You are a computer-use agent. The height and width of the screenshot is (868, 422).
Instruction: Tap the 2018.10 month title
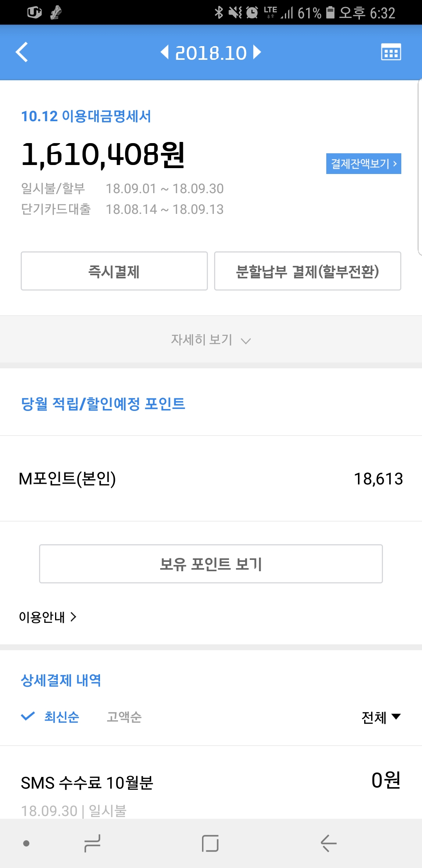[211, 53]
